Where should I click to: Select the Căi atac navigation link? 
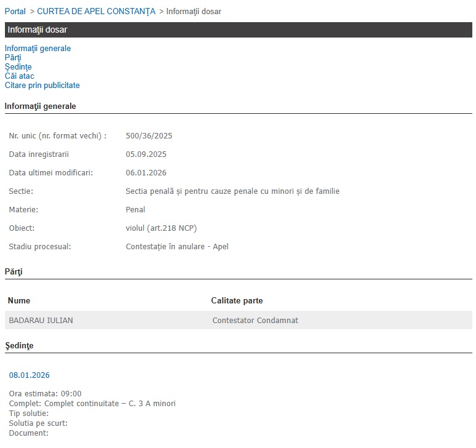[x=20, y=76]
